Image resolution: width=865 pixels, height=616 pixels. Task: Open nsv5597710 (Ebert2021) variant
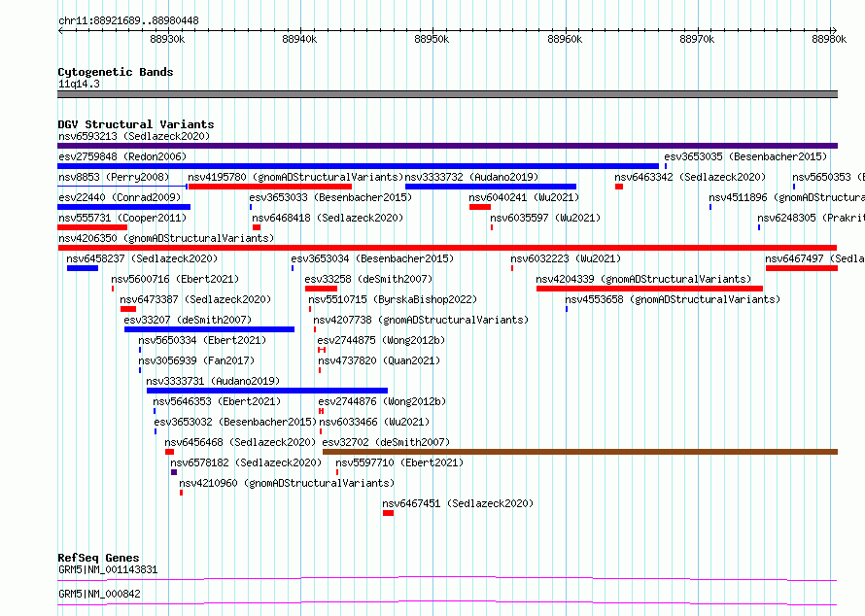(x=400, y=462)
